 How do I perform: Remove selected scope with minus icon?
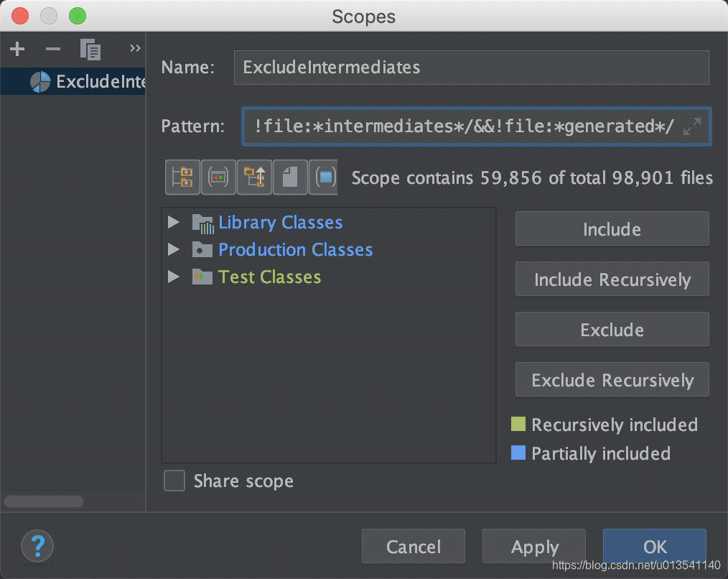click(x=53, y=50)
